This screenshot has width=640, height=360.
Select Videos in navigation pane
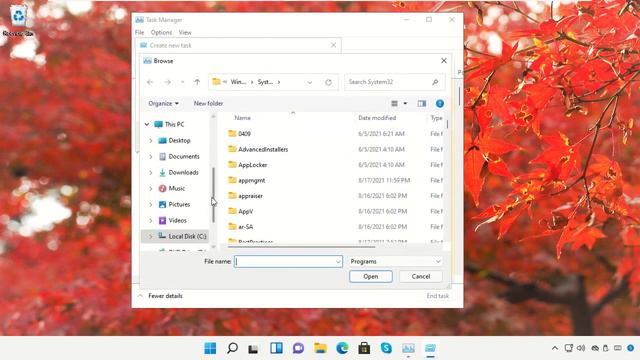(x=178, y=220)
